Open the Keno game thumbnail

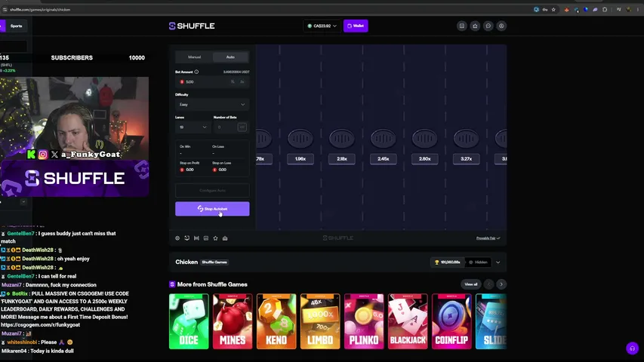[x=276, y=321]
